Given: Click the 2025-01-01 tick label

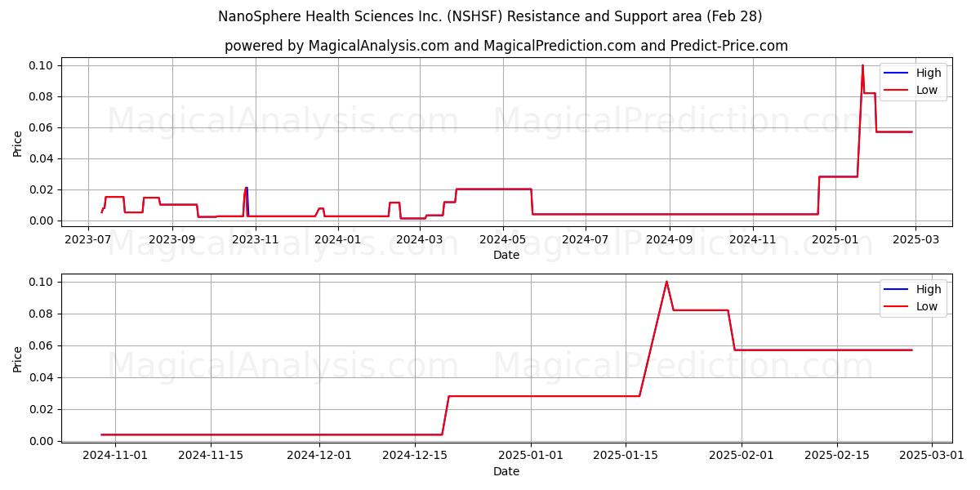Looking at the screenshot, I should tap(531, 456).
